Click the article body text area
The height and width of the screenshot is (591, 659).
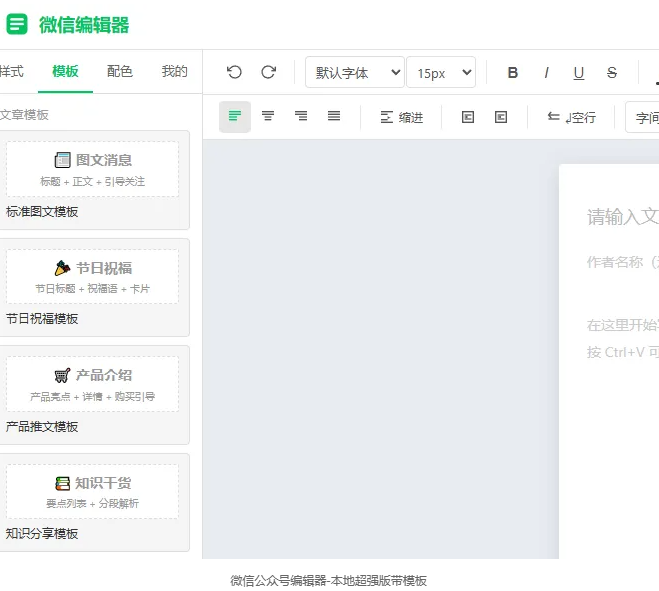[x=623, y=338]
